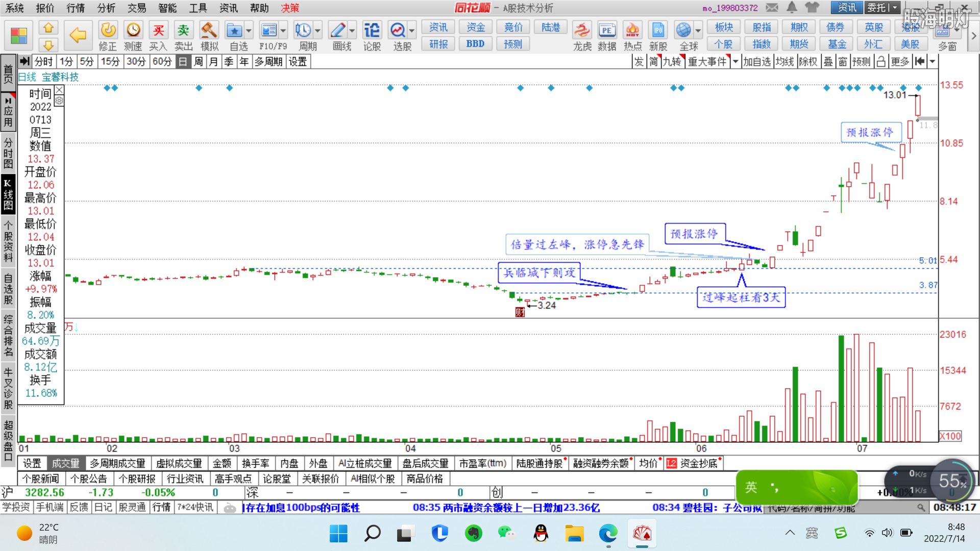Click the 加自选 button
The height and width of the screenshot is (551, 980).
coord(757,62)
